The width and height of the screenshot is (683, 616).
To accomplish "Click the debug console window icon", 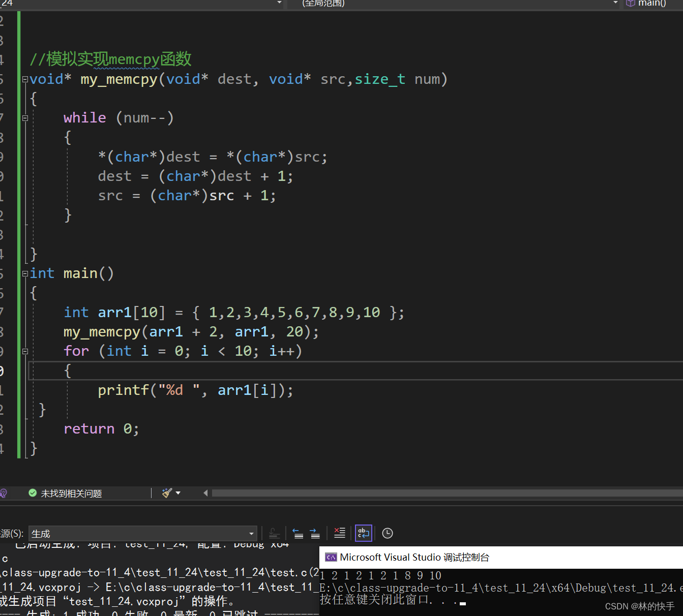I will 331,558.
